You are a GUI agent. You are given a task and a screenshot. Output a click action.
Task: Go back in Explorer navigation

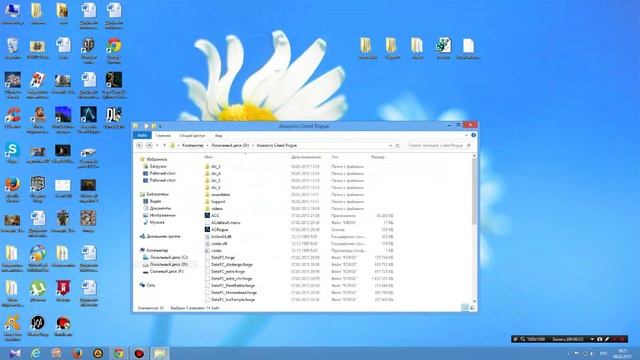(x=139, y=145)
